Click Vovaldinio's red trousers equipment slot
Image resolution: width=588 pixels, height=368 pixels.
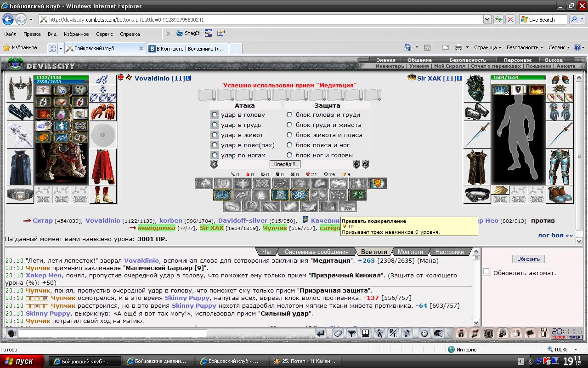click(x=102, y=167)
